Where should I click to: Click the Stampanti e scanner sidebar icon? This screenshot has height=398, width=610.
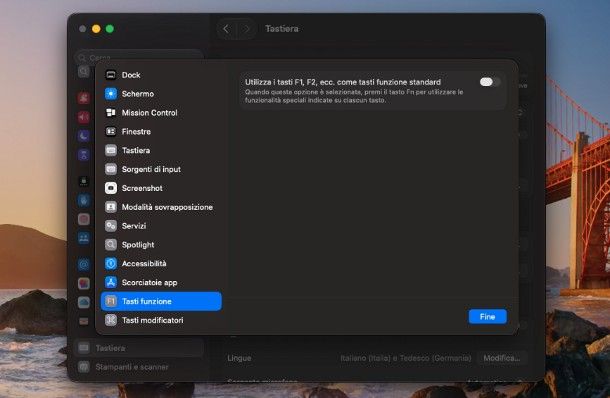pyautogui.click(x=84, y=367)
